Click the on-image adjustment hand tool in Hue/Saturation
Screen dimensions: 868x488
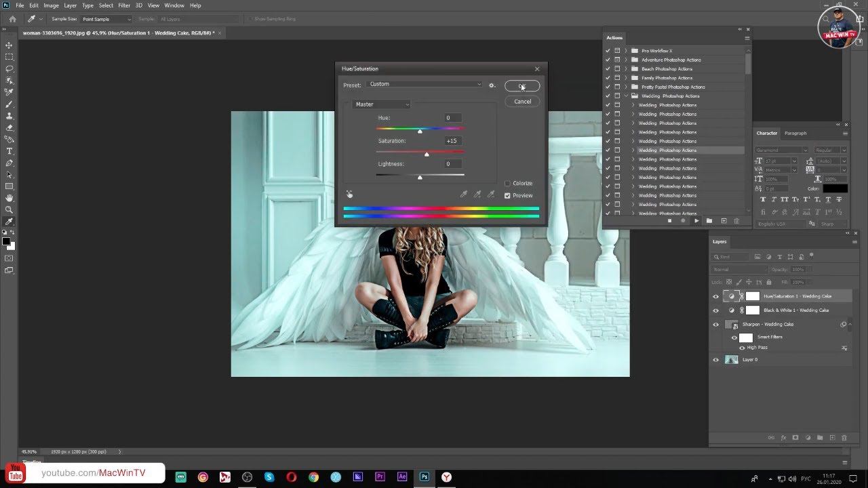(x=349, y=195)
